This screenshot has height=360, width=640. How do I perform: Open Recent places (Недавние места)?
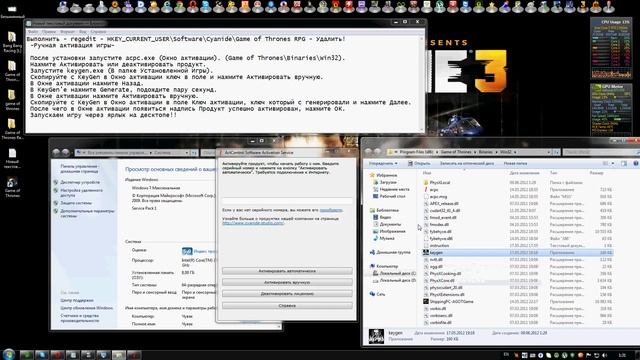[391, 189]
